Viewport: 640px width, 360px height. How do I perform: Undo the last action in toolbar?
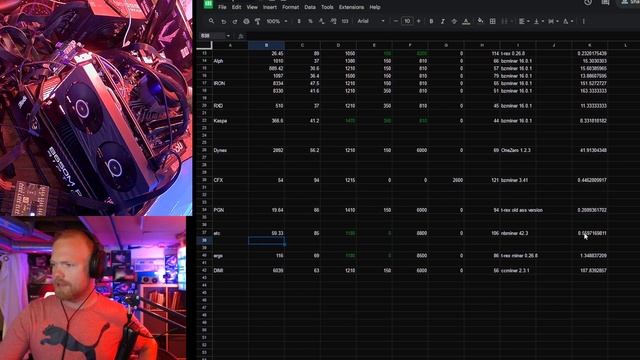(x=223, y=21)
